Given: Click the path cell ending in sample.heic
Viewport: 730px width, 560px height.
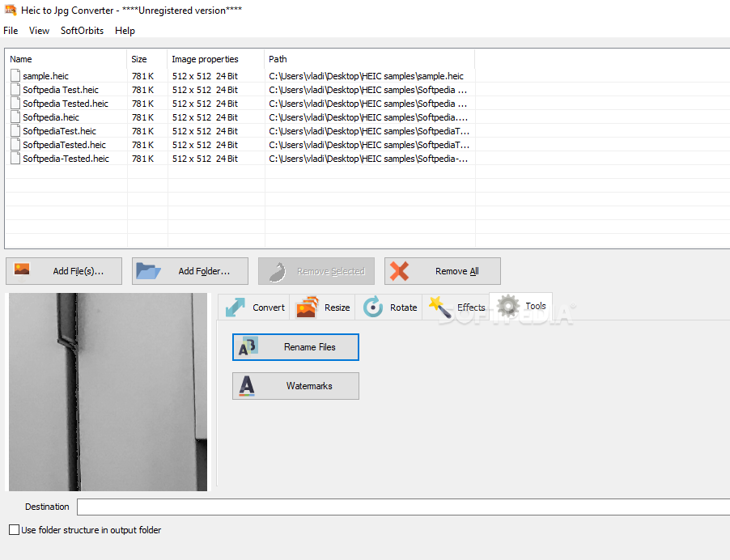Looking at the screenshot, I should click(x=367, y=76).
